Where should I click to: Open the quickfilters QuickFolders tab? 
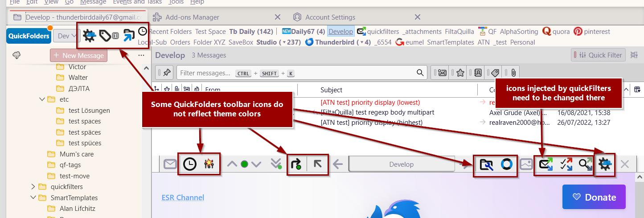click(378, 32)
